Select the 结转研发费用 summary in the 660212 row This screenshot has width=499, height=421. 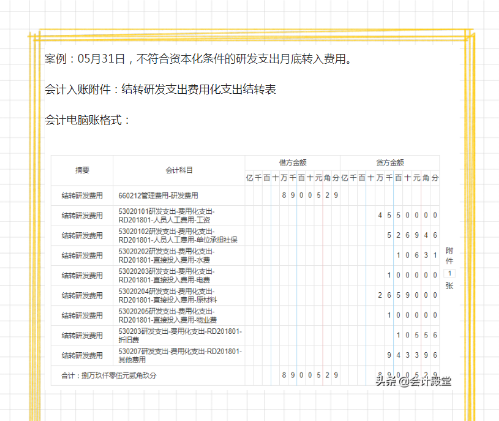coord(82,196)
